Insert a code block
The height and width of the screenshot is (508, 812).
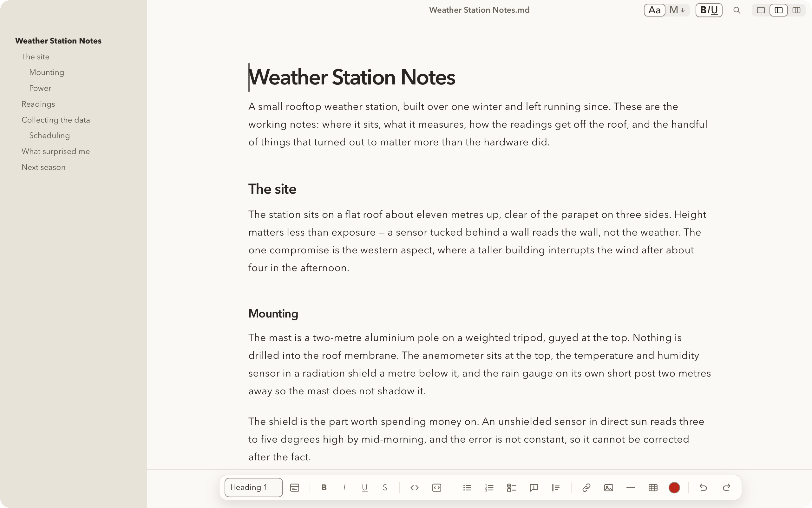pos(436,487)
